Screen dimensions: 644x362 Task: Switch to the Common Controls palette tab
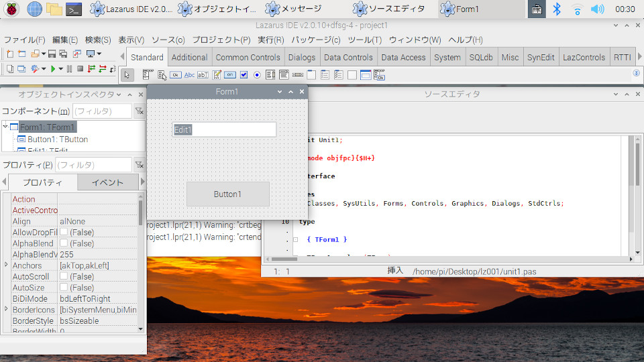tap(248, 58)
